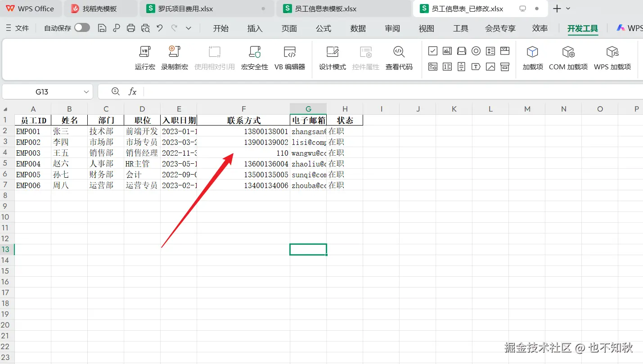Select the cell with name 赵六
The height and width of the screenshot is (364, 643).
point(69,164)
